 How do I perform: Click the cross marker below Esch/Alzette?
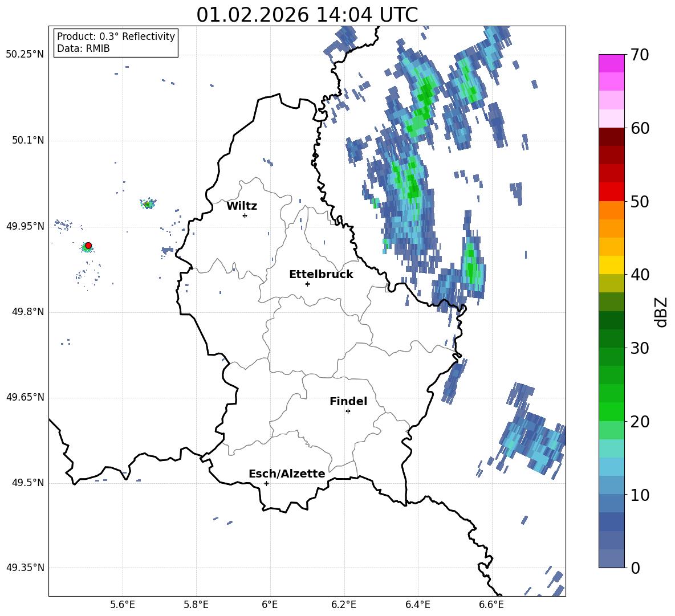coord(266,483)
